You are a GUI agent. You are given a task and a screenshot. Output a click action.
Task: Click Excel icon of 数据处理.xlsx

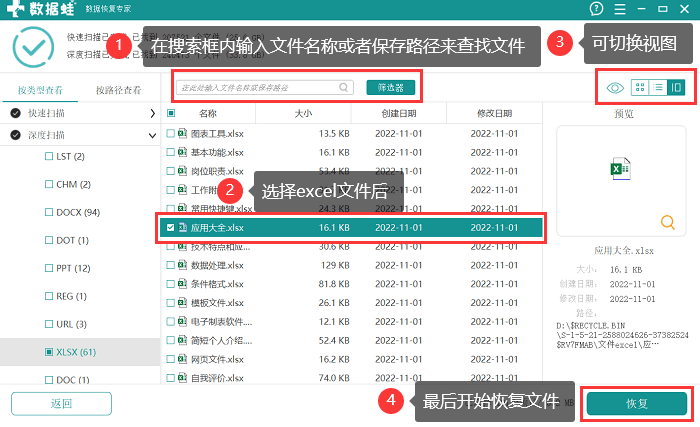(x=182, y=265)
